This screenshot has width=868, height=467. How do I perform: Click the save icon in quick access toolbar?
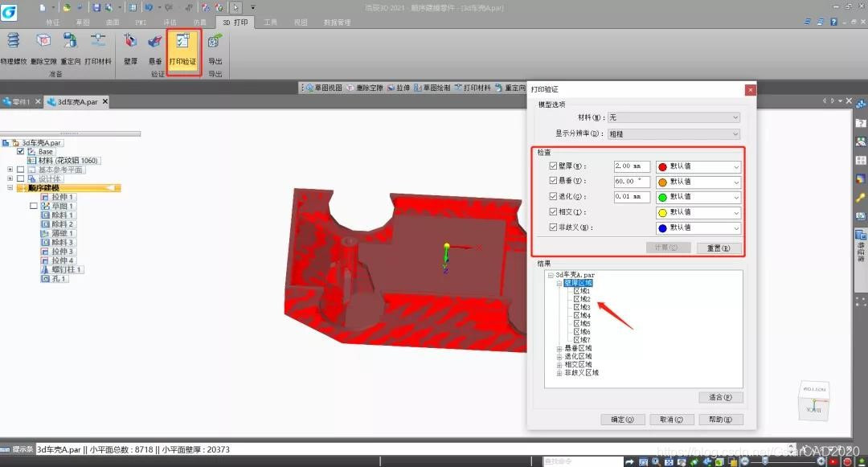point(97,8)
